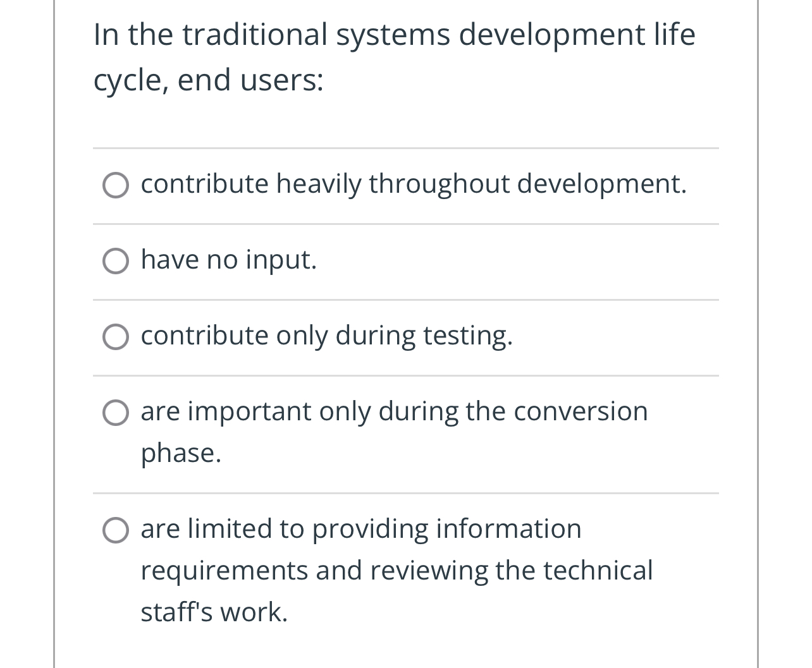Click the "have no input" answer text
This screenshot has width=812, height=668.
coord(228,260)
